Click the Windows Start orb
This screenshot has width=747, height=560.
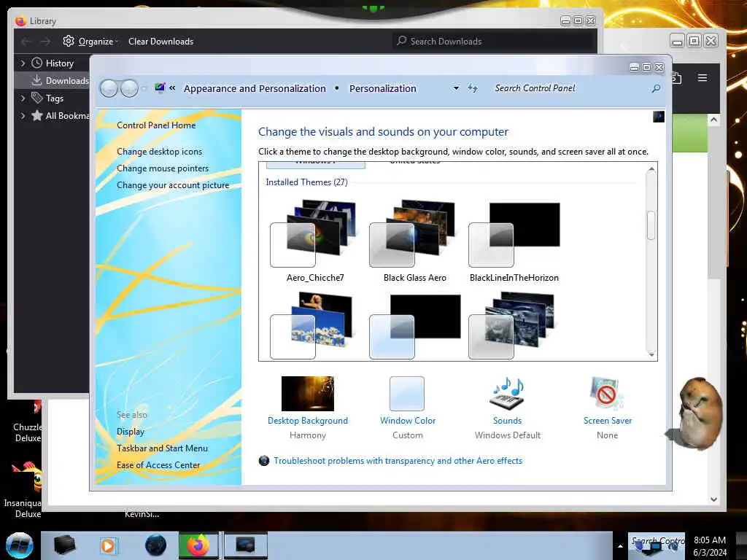pyautogui.click(x=20, y=545)
